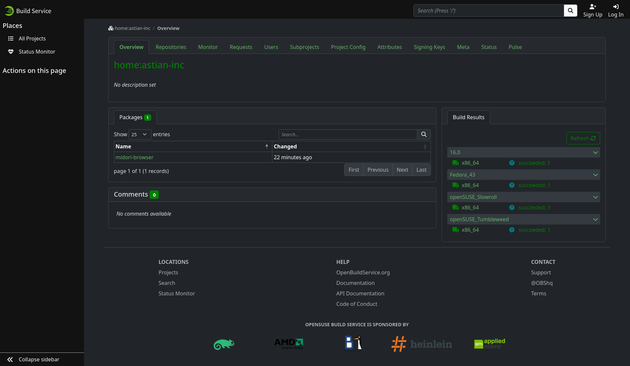Image resolution: width=630 pixels, height=366 pixels.
Task: Click the search magnifier button in top bar
Action: coord(570,11)
